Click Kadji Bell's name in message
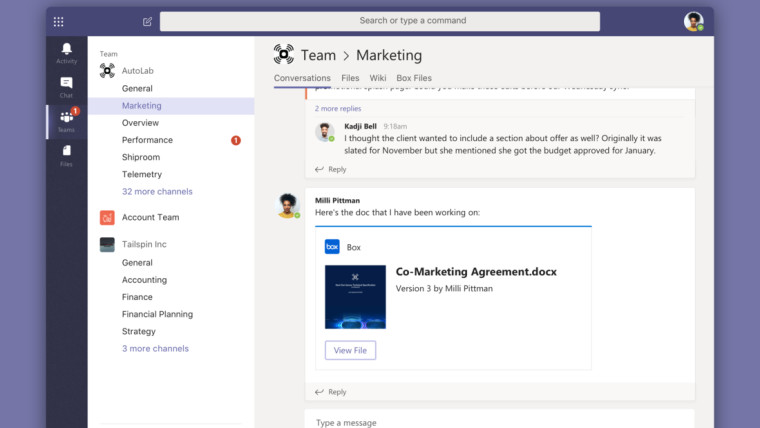 (x=360, y=127)
